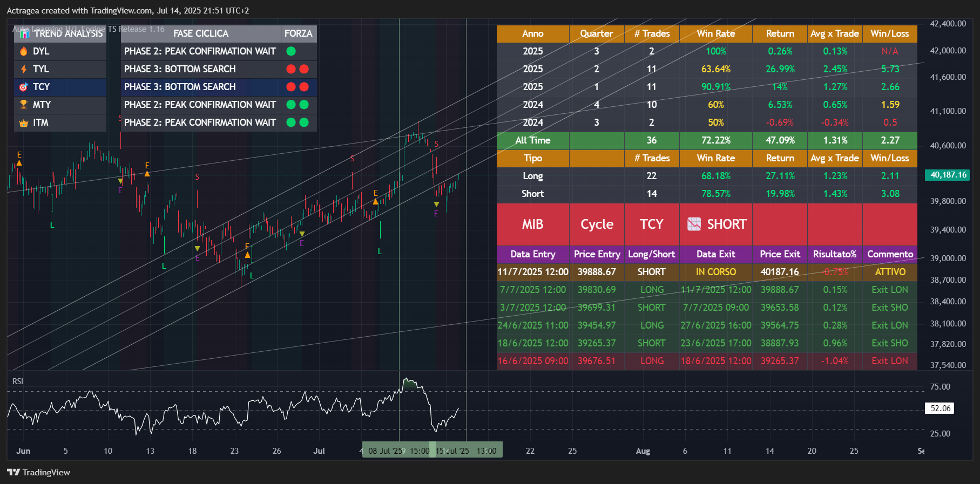
Task: Click the -1.04% losing result cell
Action: [835, 361]
